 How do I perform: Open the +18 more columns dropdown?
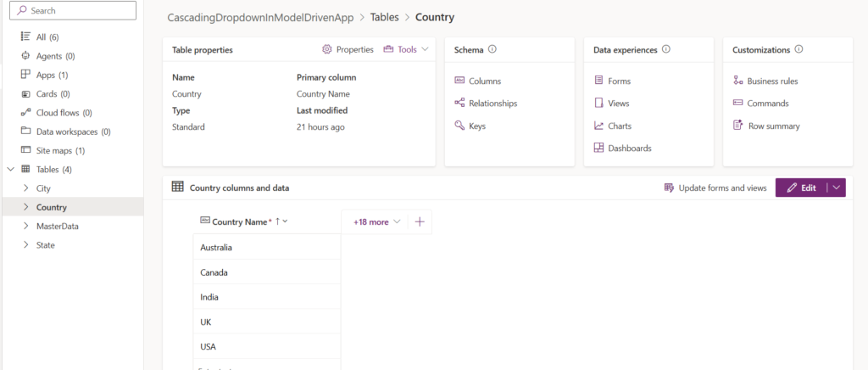click(376, 221)
